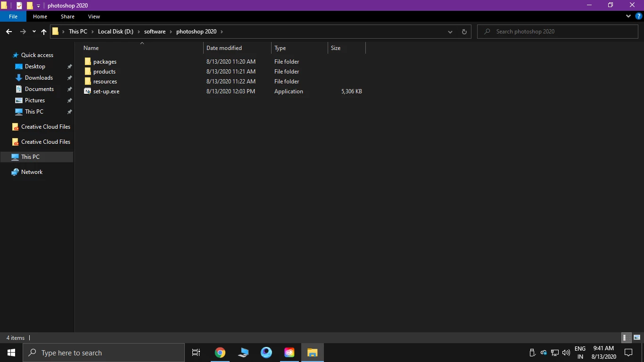Screen dimensions: 644x362
Task: Select highlighted This PC tree item
Action: click(x=37, y=157)
